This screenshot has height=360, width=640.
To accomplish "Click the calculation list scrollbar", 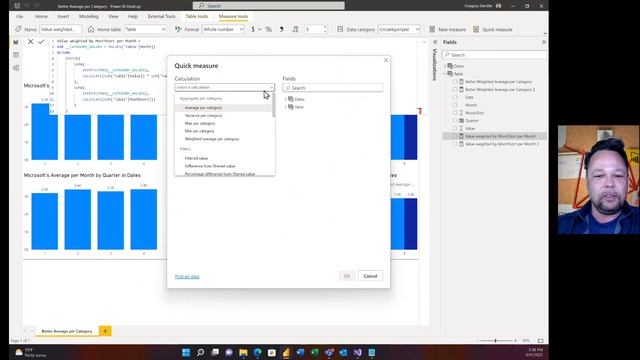I will (x=273, y=106).
